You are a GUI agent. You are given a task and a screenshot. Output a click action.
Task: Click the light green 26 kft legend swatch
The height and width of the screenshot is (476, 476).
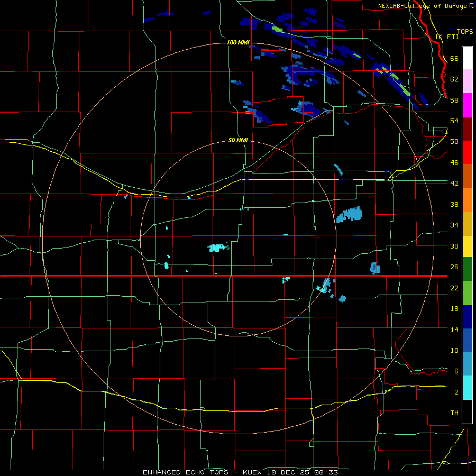tap(467, 293)
